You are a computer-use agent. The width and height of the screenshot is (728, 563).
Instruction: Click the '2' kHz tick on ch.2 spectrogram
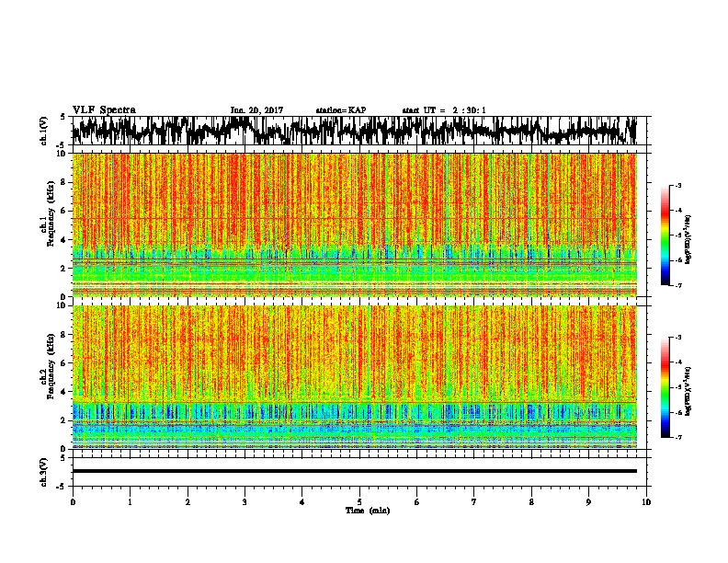(x=63, y=420)
